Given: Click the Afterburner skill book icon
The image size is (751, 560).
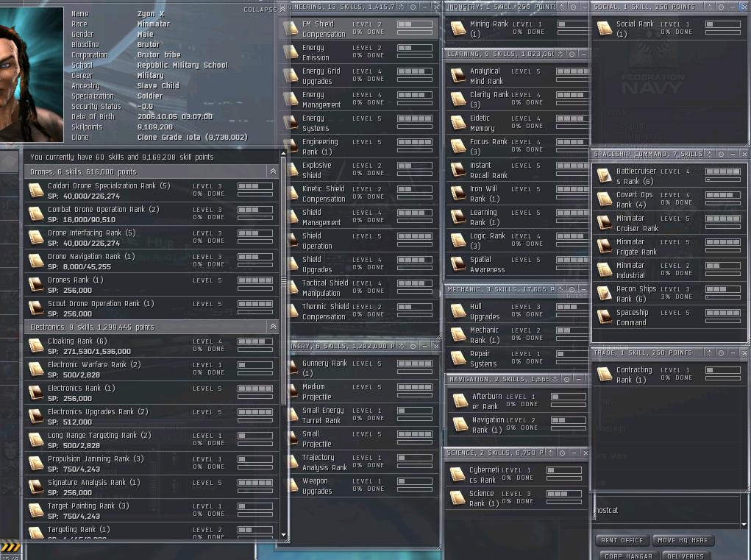Looking at the screenshot, I should 460,401.
